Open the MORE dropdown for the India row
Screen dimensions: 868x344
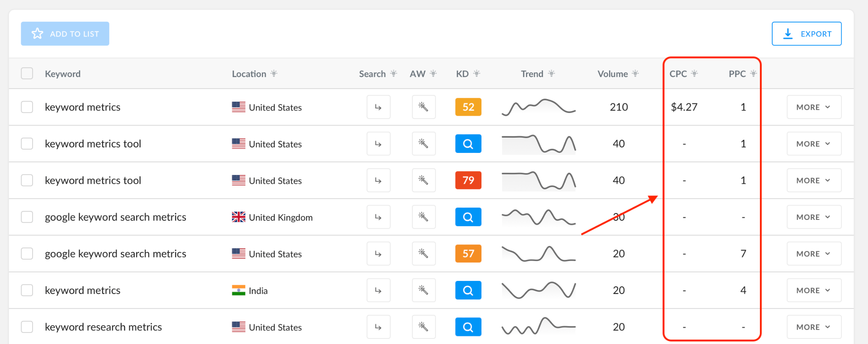pyautogui.click(x=814, y=290)
